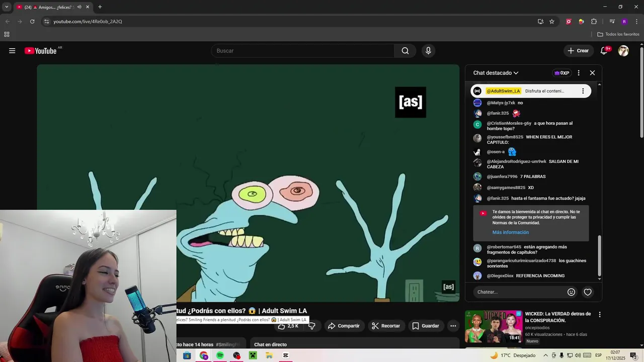Open the Chrome extensions puzzle menu
Screen dimensions: 644x362
pyautogui.click(x=594, y=22)
